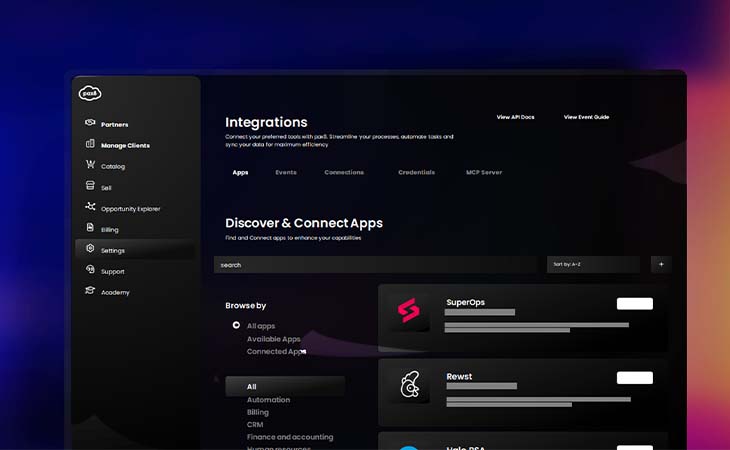Click the Support headset icon
Screen dimensions: 730x450
pyautogui.click(x=90, y=269)
